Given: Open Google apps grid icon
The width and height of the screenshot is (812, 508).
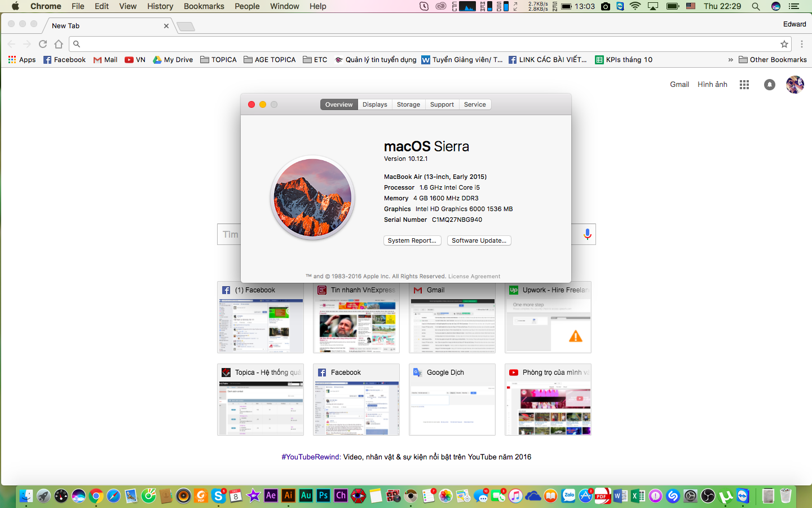Looking at the screenshot, I should 744,85.
